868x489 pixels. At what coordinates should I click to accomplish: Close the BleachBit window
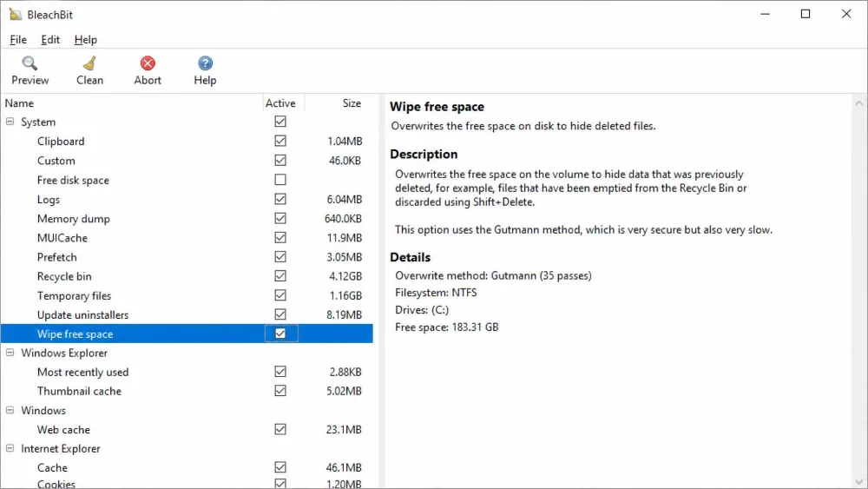coord(846,14)
